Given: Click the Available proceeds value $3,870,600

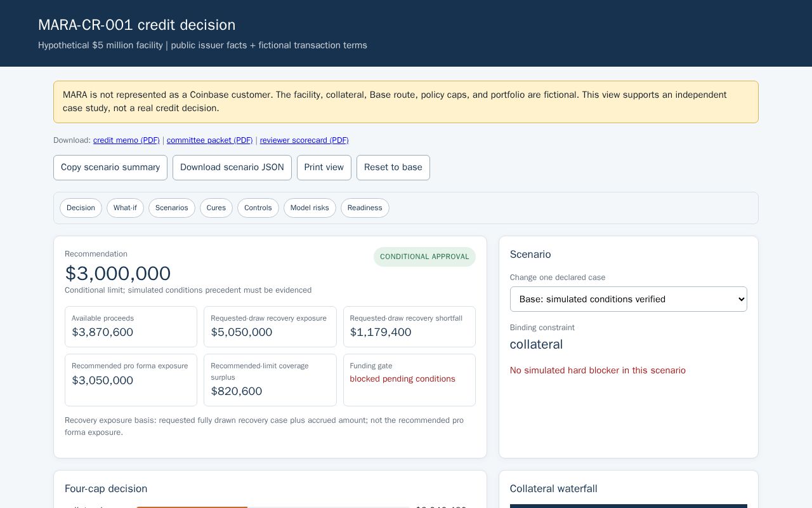Looking at the screenshot, I should [103, 332].
